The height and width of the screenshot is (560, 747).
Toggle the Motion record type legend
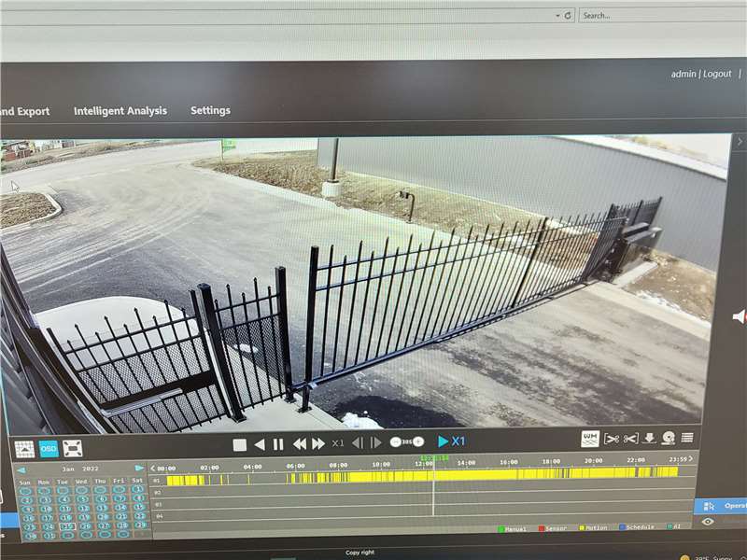(592, 528)
